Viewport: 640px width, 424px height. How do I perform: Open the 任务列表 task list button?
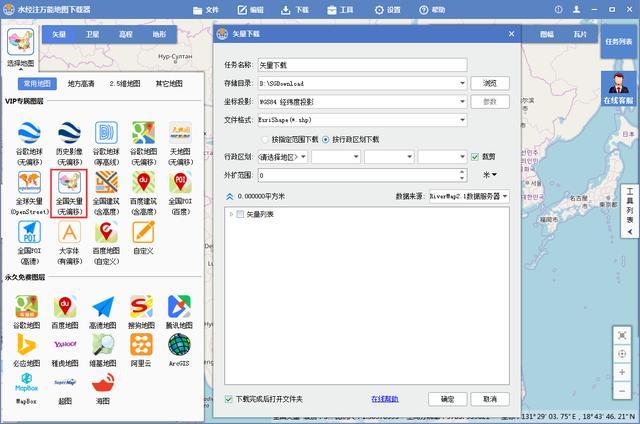pos(618,42)
